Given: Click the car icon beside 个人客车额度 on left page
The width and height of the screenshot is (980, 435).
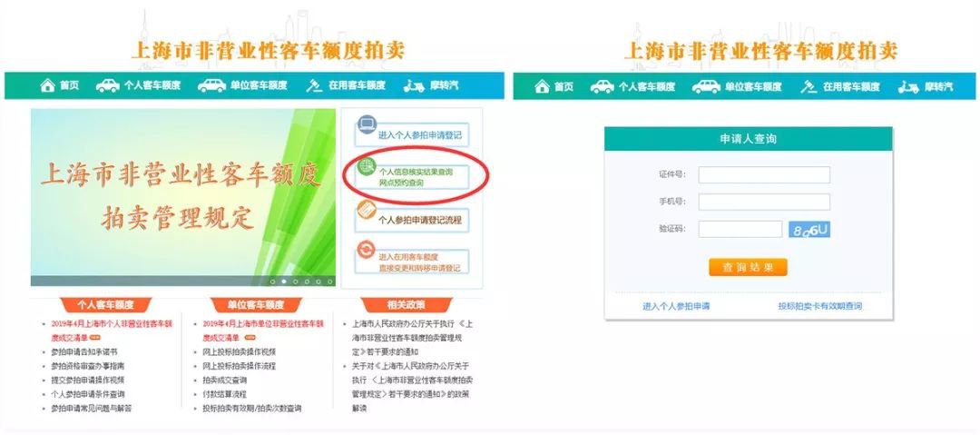Looking at the screenshot, I should click(107, 85).
